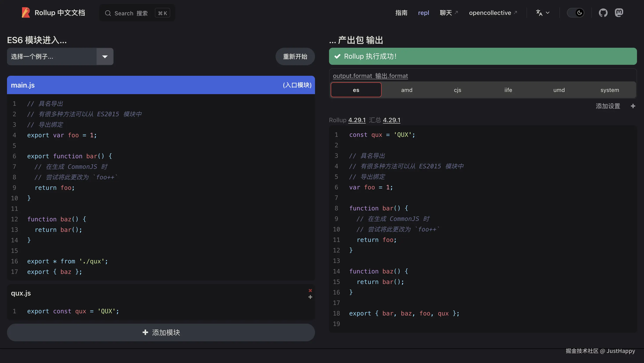
Task: Click the plus icon beside 添加设置
Action: coord(633,106)
